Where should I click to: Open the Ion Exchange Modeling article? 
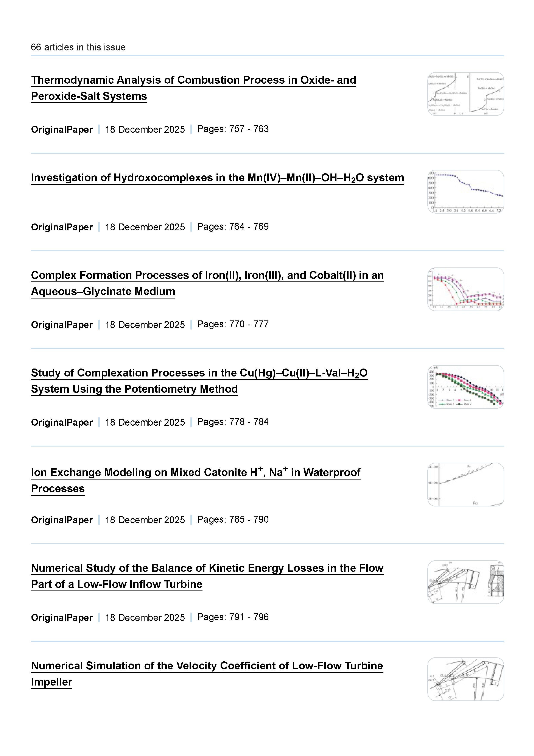[196, 472]
